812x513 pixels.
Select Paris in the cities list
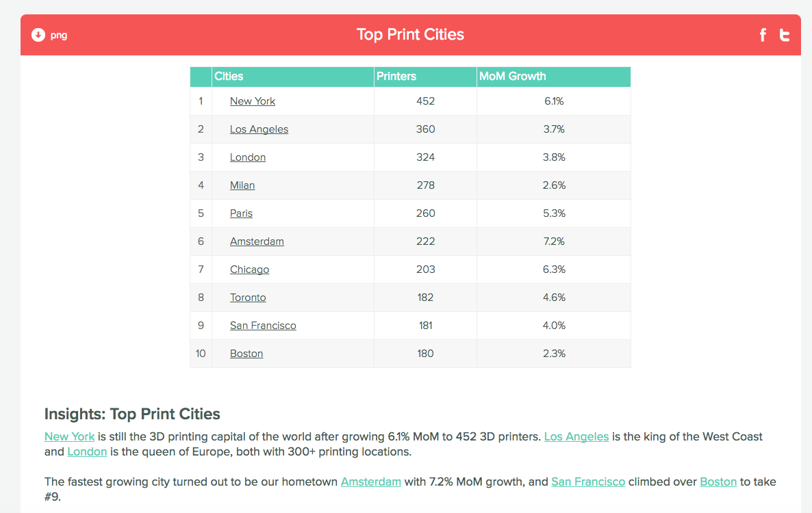pos(241,213)
